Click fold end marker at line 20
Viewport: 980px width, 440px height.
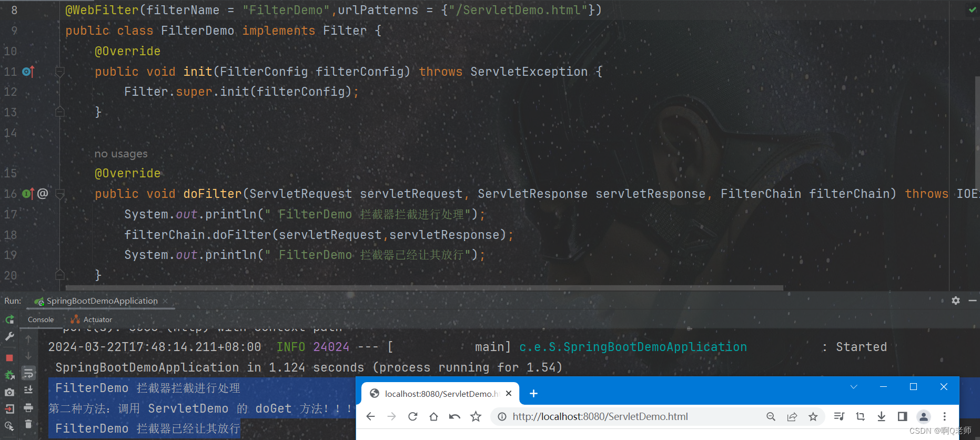point(59,275)
